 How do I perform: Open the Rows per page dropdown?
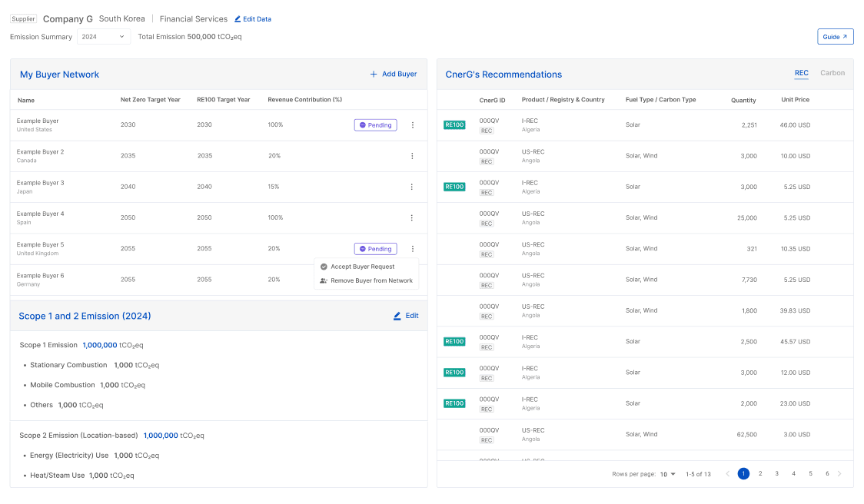(x=668, y=474)
